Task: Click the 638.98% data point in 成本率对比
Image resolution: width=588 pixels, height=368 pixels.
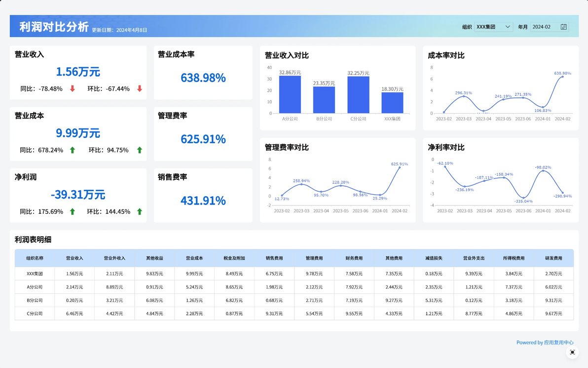Action: coord(562,77)
